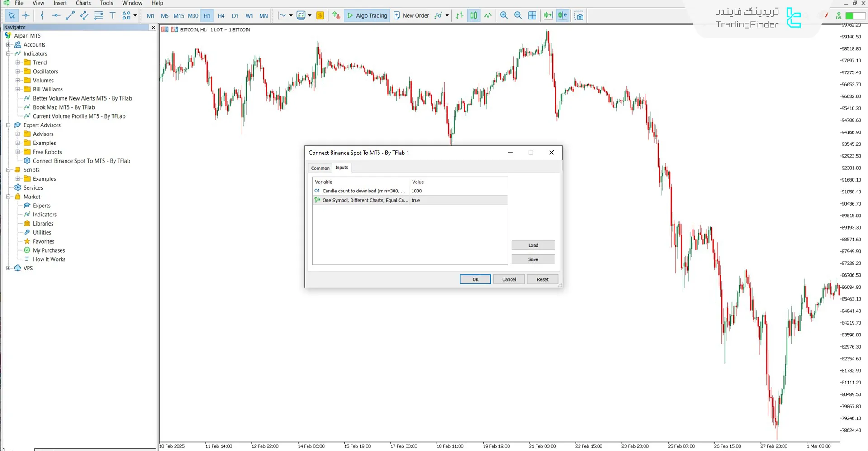Zoom out on the chart

click(518, 15)
